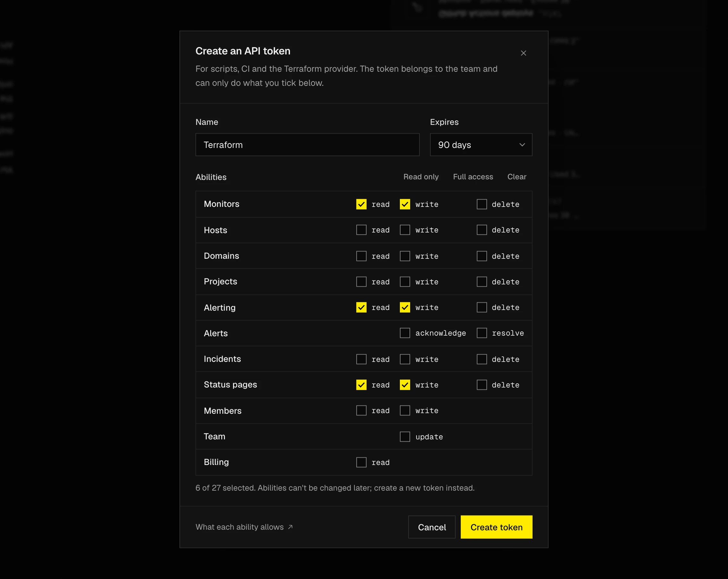
Task: Enable Members write ability
Action: click(x=405, y=411)
